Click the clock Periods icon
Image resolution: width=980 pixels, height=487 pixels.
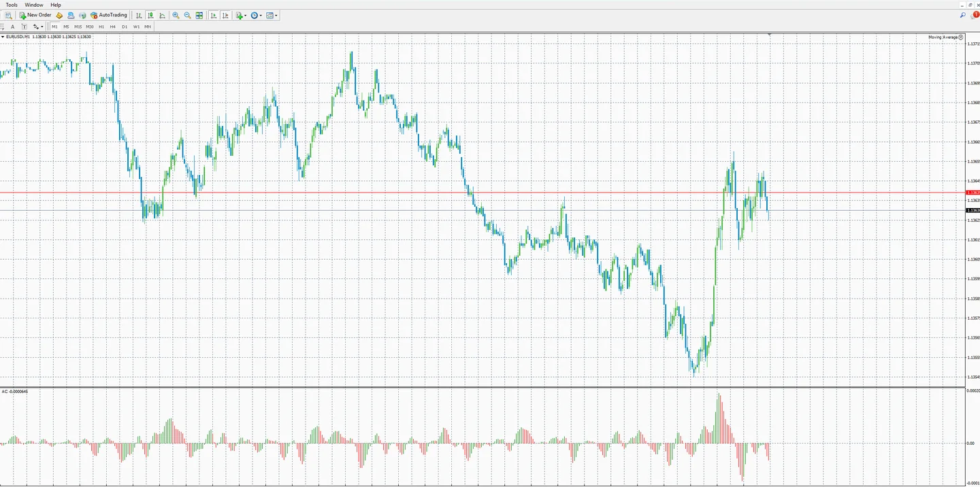coord(255,15)
